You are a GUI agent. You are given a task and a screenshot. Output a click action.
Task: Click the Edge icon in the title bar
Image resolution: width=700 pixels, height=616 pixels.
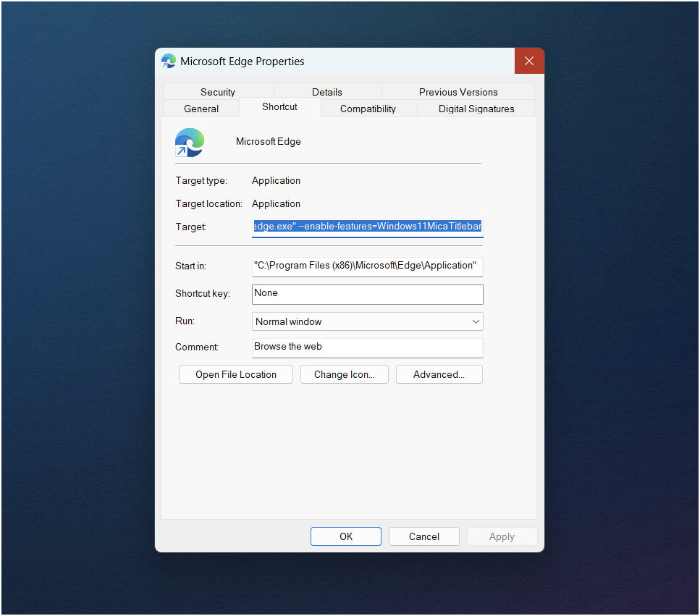click(x=168, y=61)
